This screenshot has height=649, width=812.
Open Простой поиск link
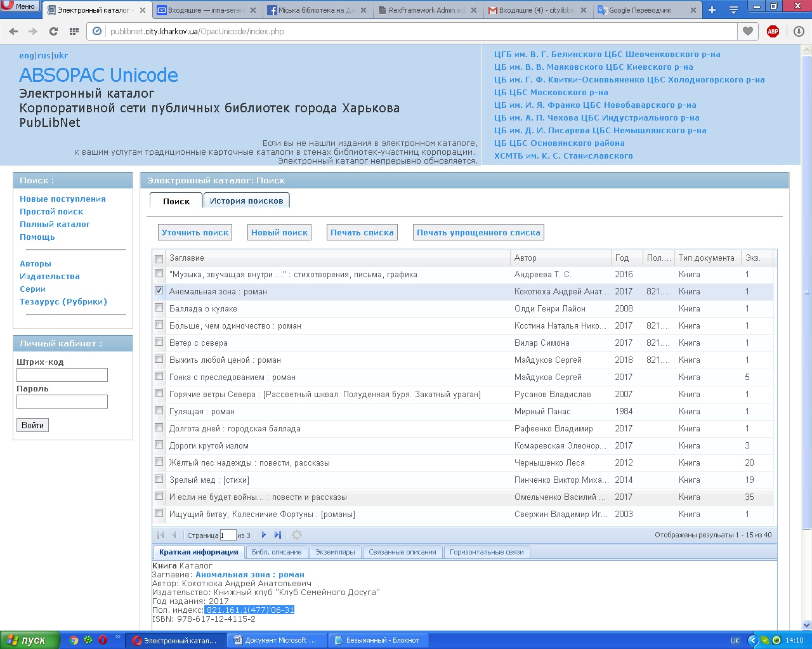pos(51,211)
